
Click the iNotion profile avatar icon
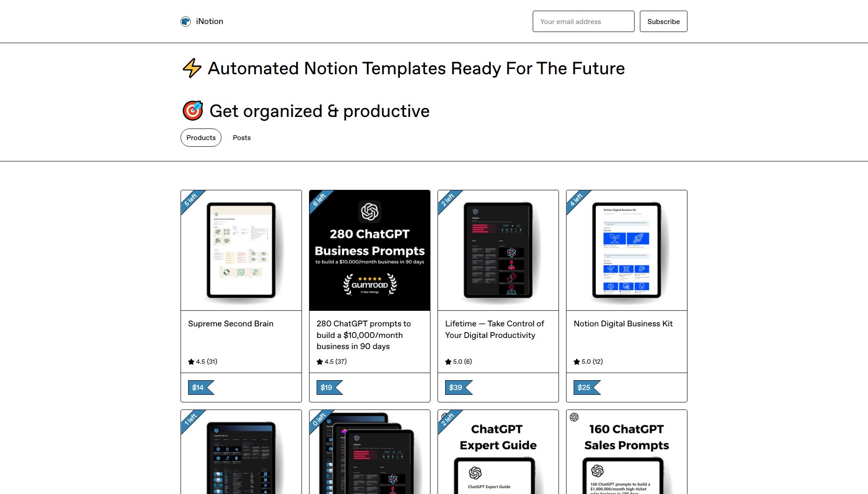[185, 21]
